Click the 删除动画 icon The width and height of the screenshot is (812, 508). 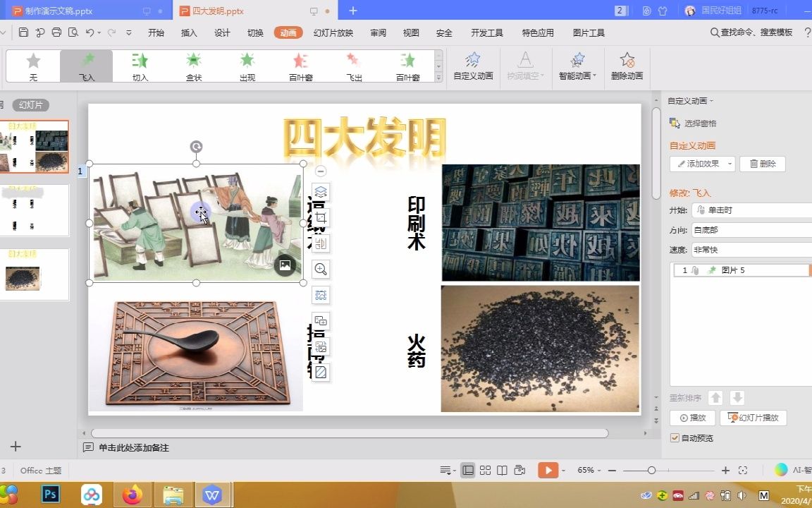pyautogui.click(x=627, y=67)
